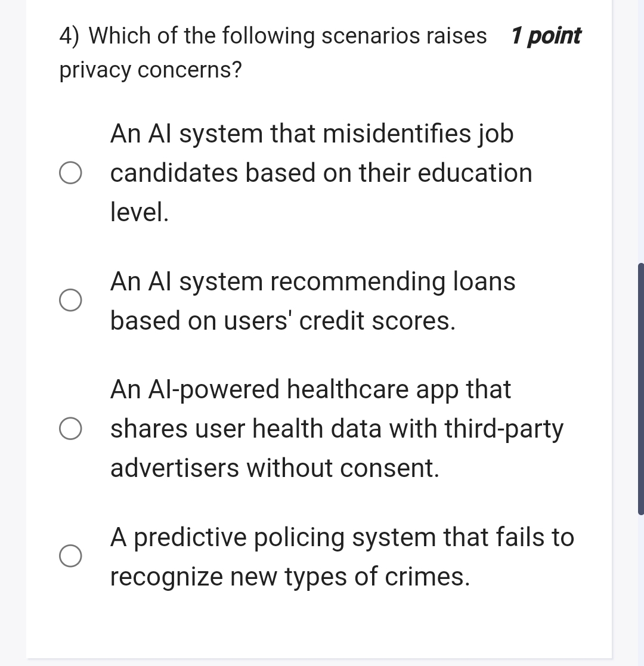The image size is (644, 666).
Task: Choose the recommending loans radio option
Action: pos(70,301)
